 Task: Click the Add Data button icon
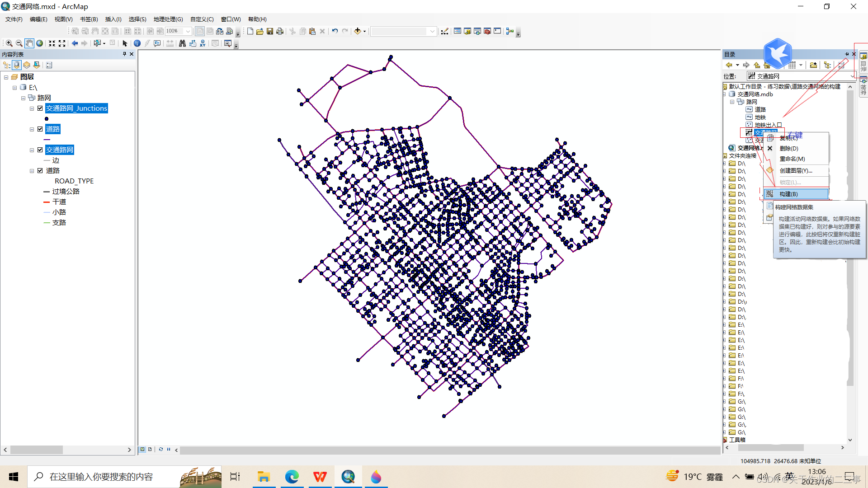click(358, 31)
